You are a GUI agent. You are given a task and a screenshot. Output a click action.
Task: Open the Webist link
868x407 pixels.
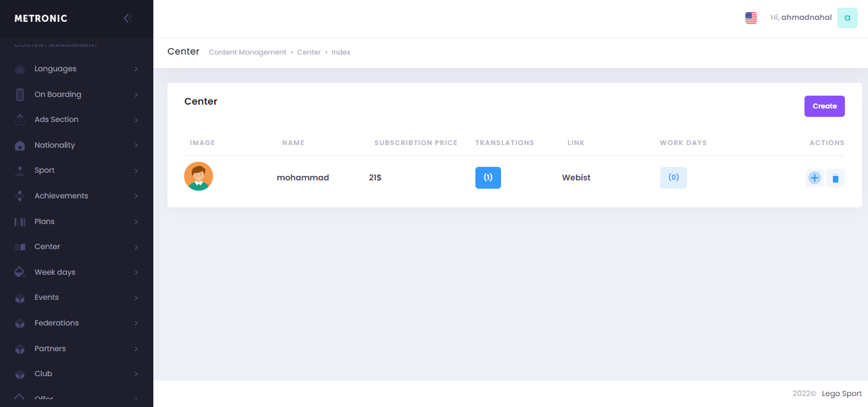[x=576, y=178]
